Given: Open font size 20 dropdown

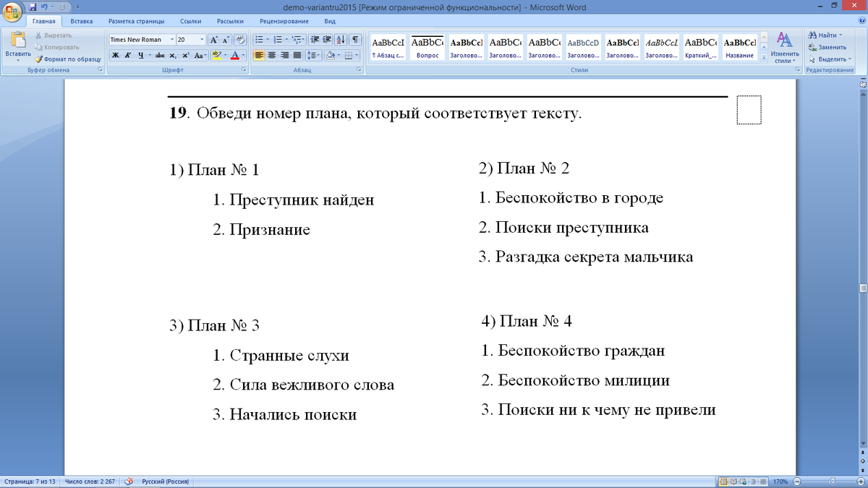Looking at the screenshot, I should (202, 40).
